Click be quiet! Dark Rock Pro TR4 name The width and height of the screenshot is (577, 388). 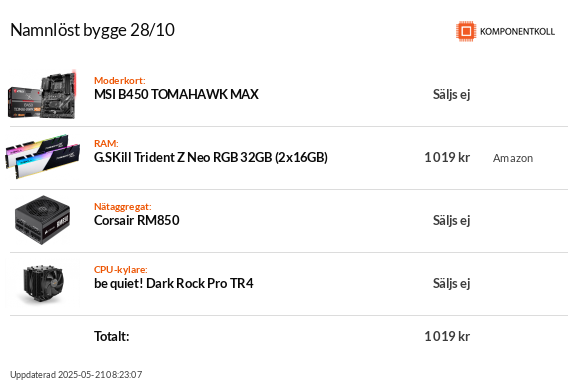coord(174,283)
